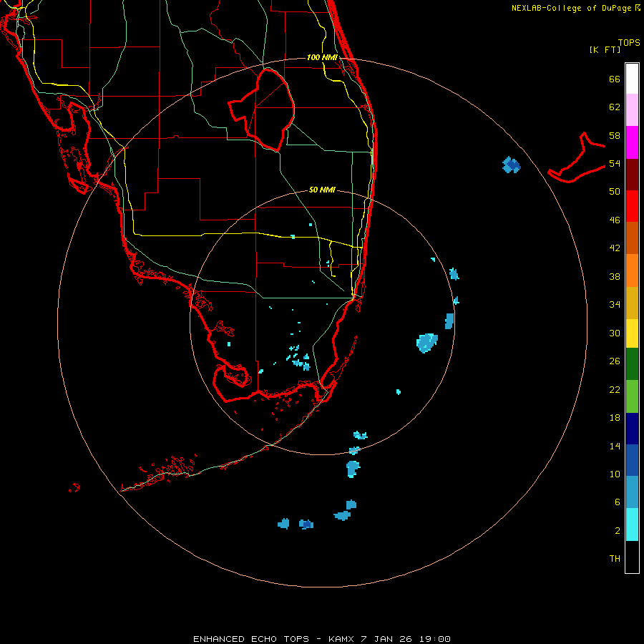Click the NEXLAB-College of DuPage header text
Image resolution: width=644 pixels, height=644 pixels.
click(571, 8)
